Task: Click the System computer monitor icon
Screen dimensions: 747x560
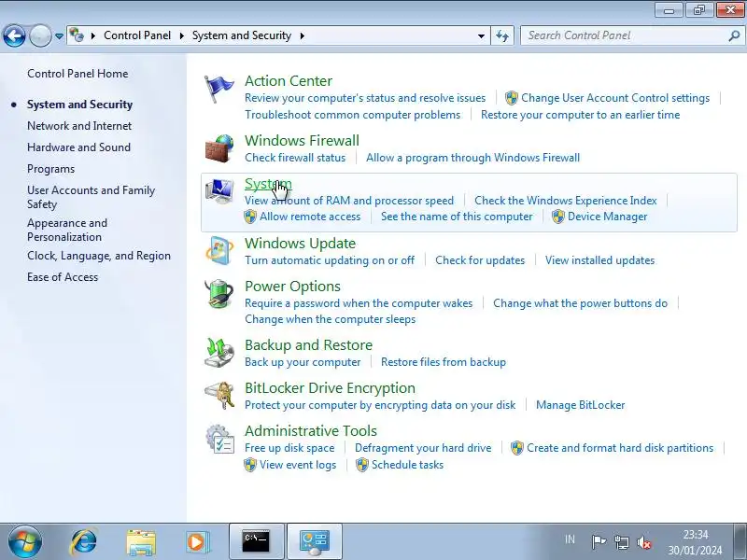Action: (x=219, y=191)
